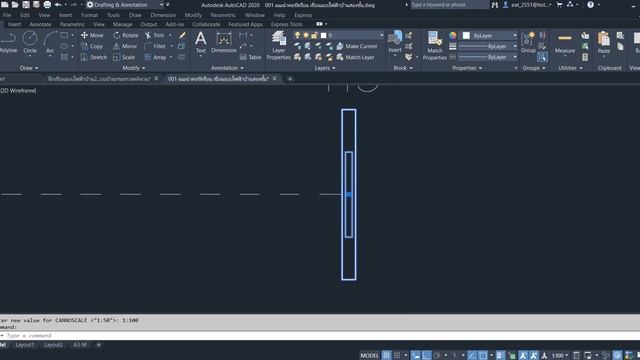
Task: Select the Circle drawing tool
Action: click(29, 42)
